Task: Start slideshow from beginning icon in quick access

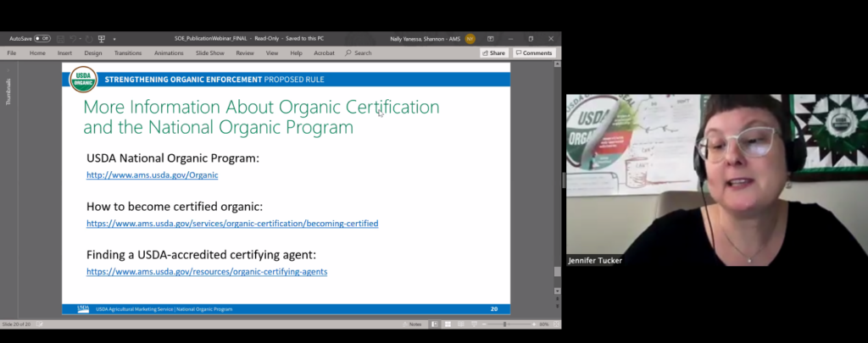Action: [x=102, y=39]
